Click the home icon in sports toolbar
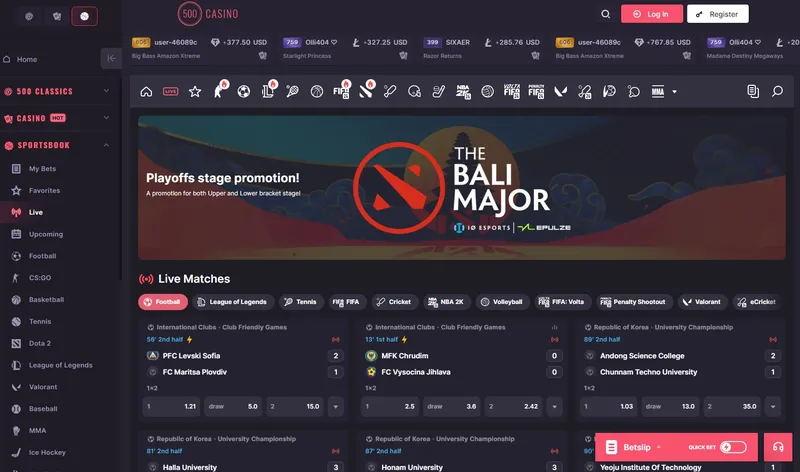The height and width of the screenshot is (472, 800). coord(147,91)
